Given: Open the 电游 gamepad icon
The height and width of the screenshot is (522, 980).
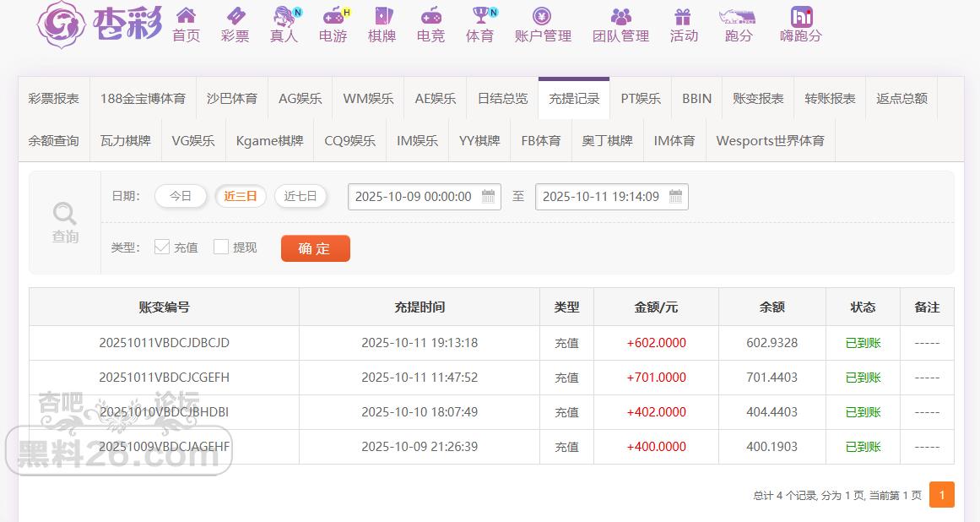Looking at the screenshot, I should [333, 16].
